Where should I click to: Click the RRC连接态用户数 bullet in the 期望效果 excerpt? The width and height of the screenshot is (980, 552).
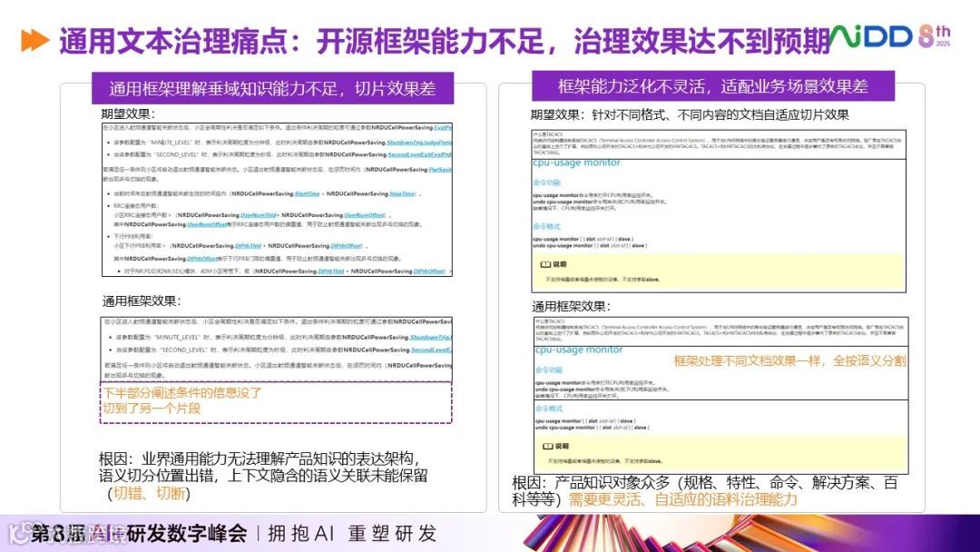point(135,206)
